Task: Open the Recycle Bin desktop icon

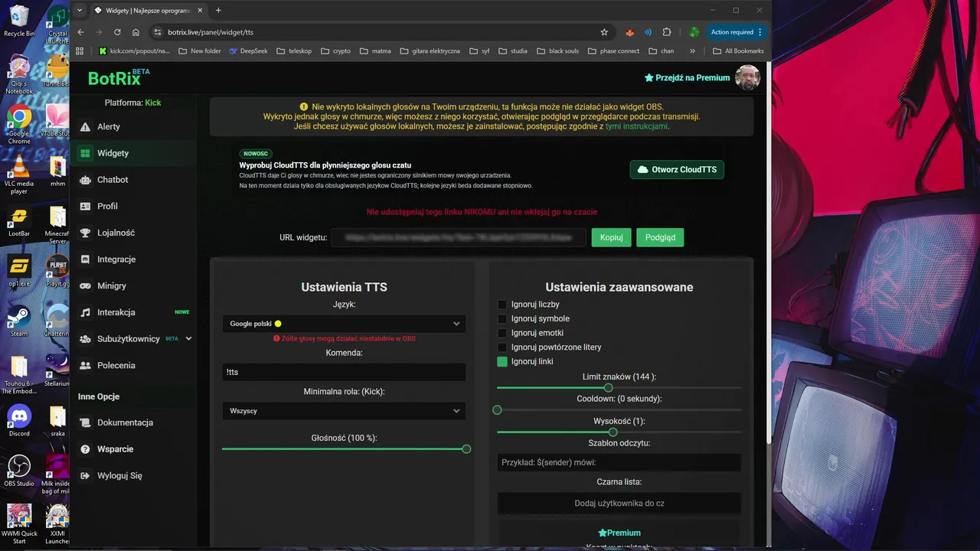Action: (19, 21)
